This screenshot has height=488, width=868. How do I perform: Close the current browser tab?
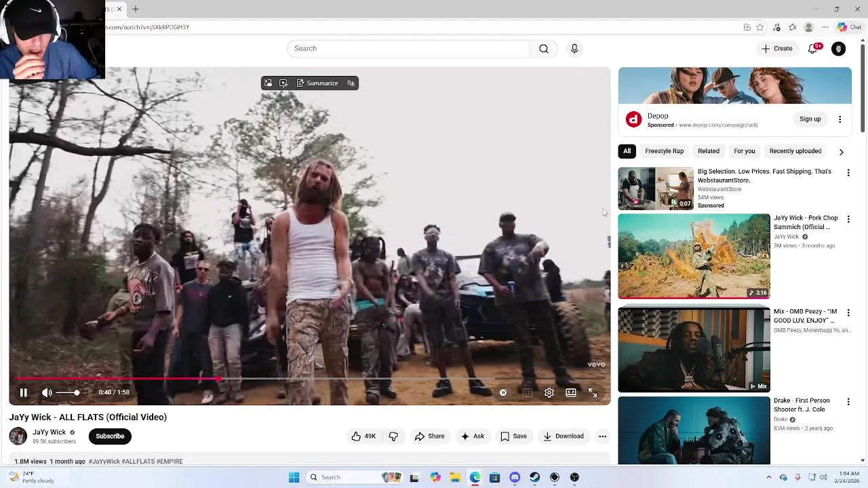pos(119,9)
